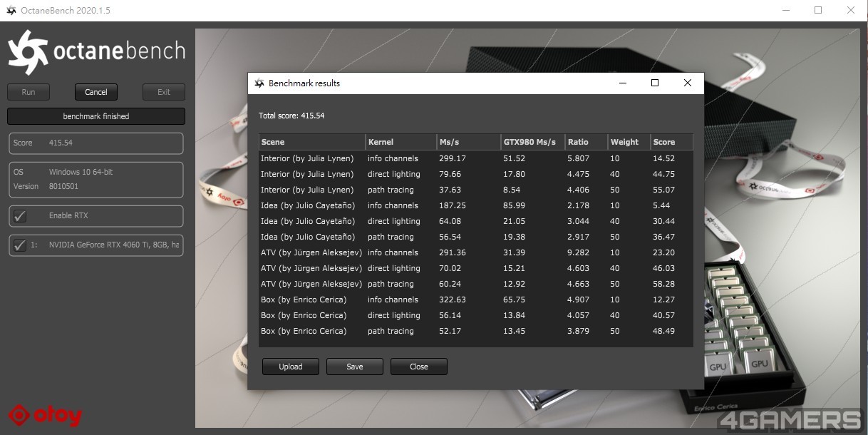The image size is (868, 435).
Task: Click the Ratio value '9.282'
Action: [579, 252]
